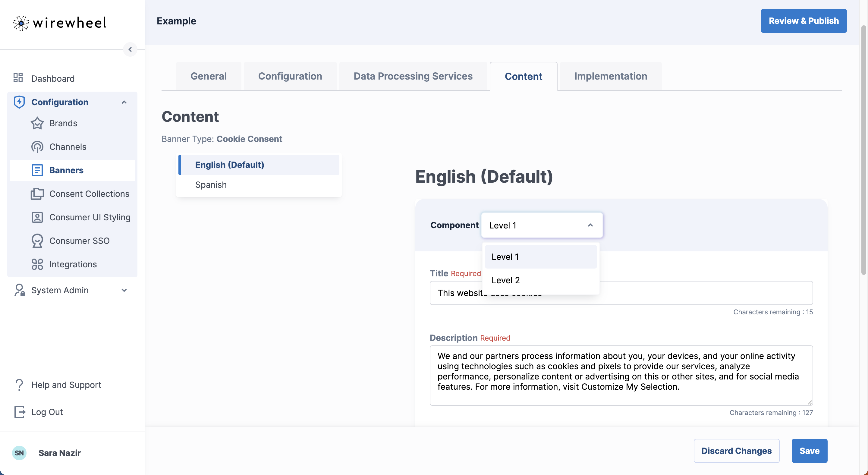Click the Consent Collections icon
This screenshot has height=475, width=868.
(x=37, y=194)
